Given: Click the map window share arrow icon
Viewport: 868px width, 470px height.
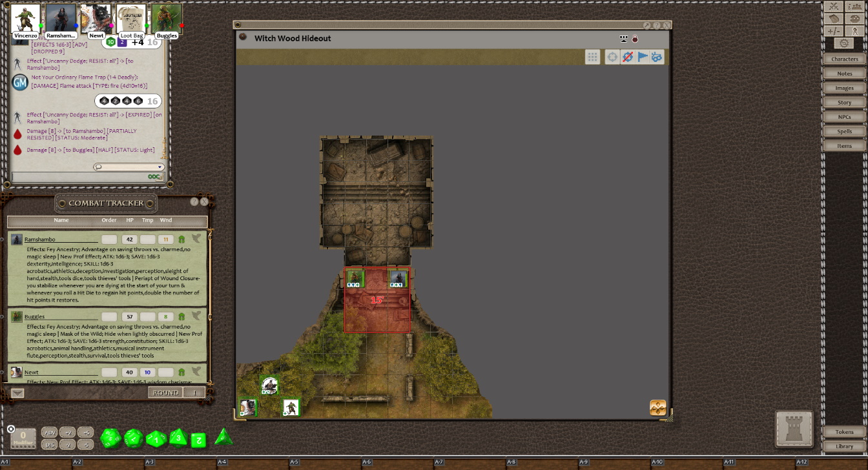Looking at the screenshot, I should 646,25.
